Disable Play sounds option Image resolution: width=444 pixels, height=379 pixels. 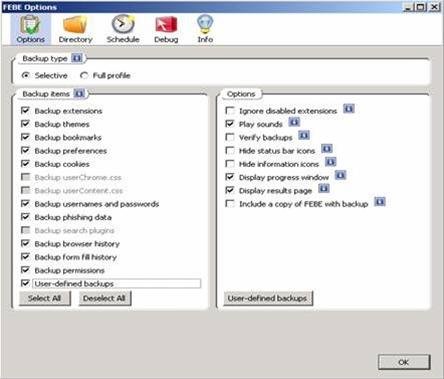click(230, 124)
